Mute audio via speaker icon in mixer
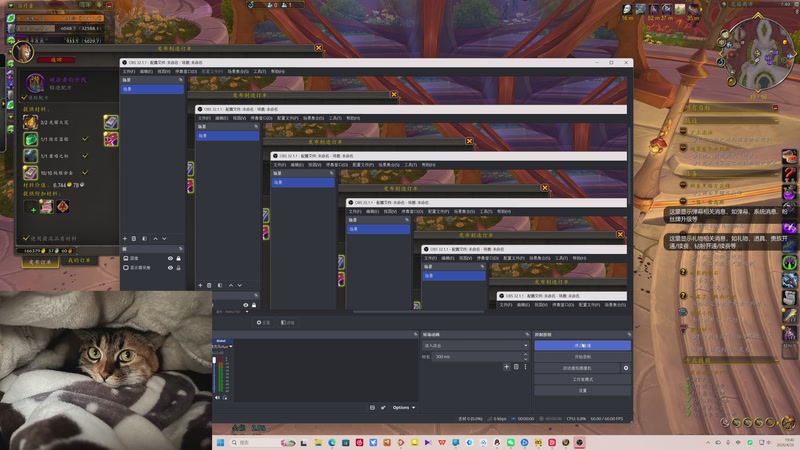800x450 pixels. [217, 397]
